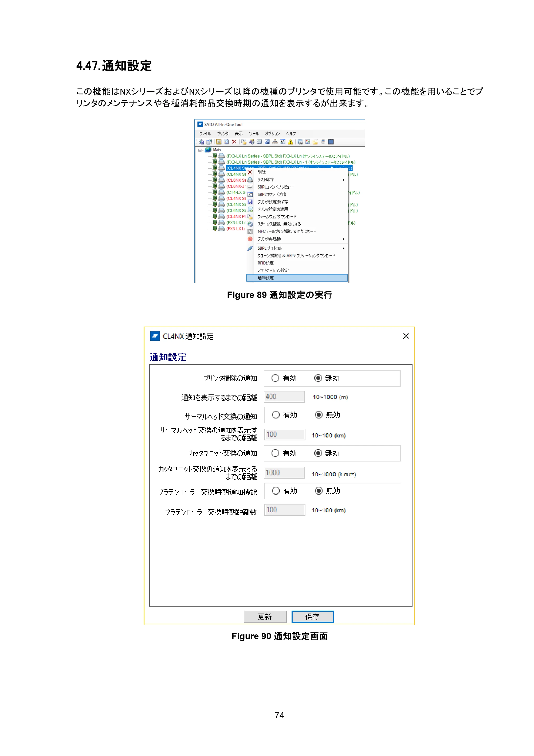The width and height of the screenshot is (534, 756).
Task: Expand the プリンタ再起動 submenu
Action: (x=297, y=239)
